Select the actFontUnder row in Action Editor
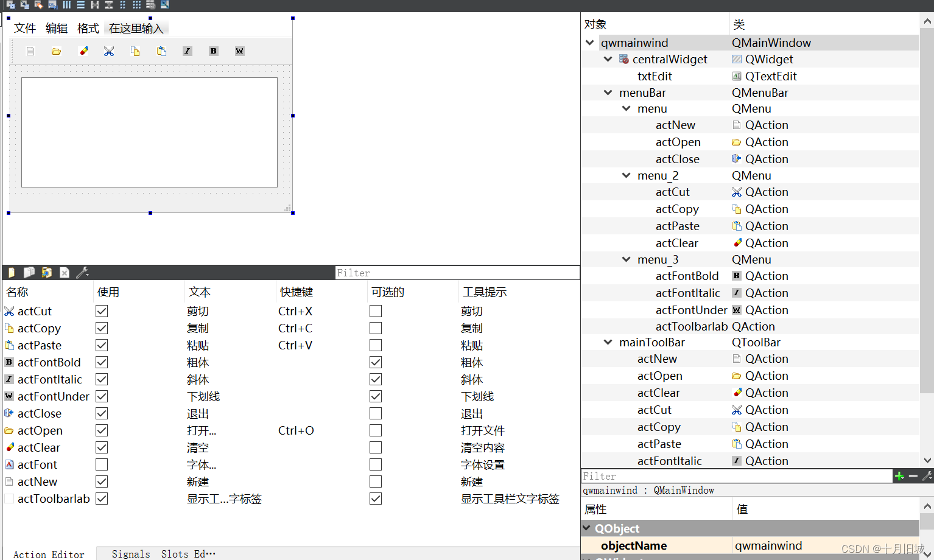Image resolution: width=934 pixels, height=560 pixels. click(x=52, y=396)
